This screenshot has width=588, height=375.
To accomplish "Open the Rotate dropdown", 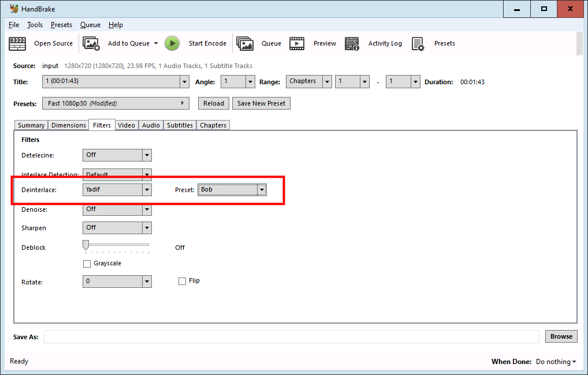I will 117,282.
